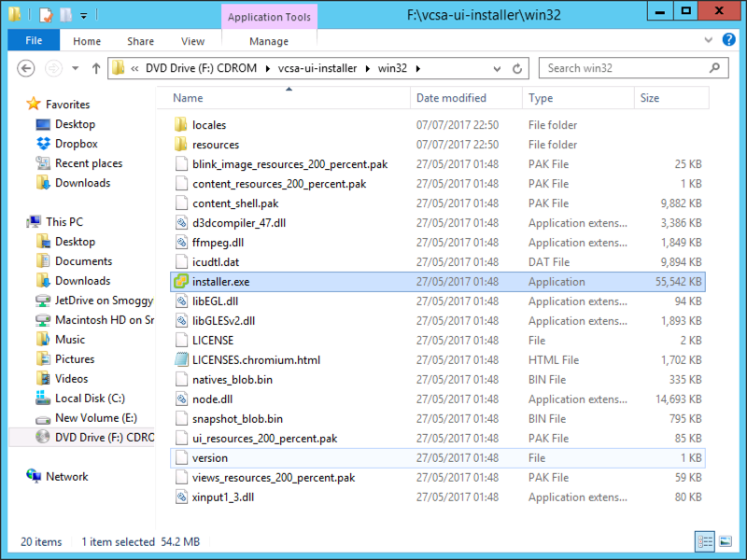Open Music under This PC

click(x=70, y=339)
